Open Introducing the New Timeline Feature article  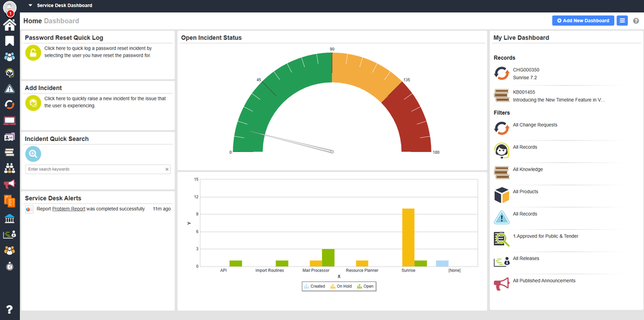(x=558, y=99)
